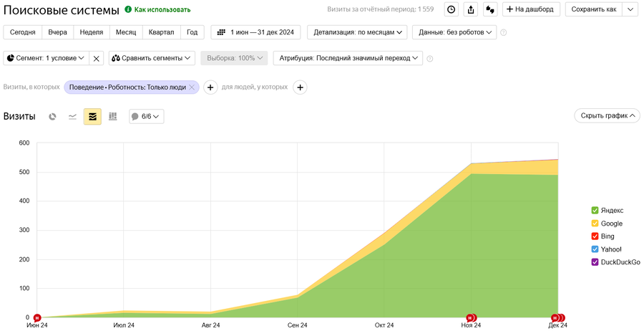Click the Поисковые системы report title
The image size is (644, 331).
coord(62,10)
